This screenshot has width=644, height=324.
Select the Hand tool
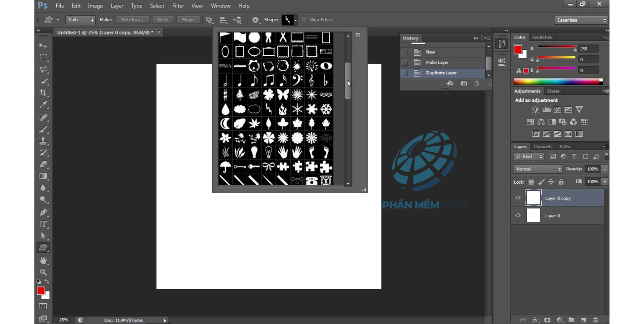click(43, 260)
